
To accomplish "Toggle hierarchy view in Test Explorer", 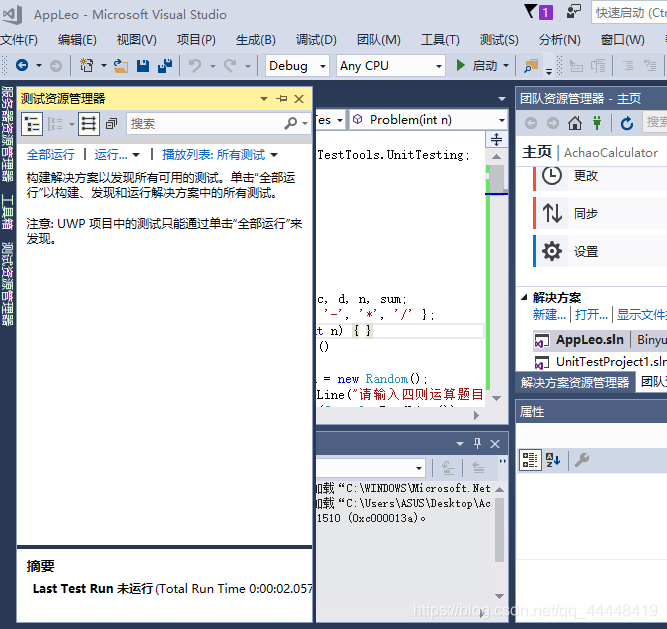I will click(x=32, y=124).
